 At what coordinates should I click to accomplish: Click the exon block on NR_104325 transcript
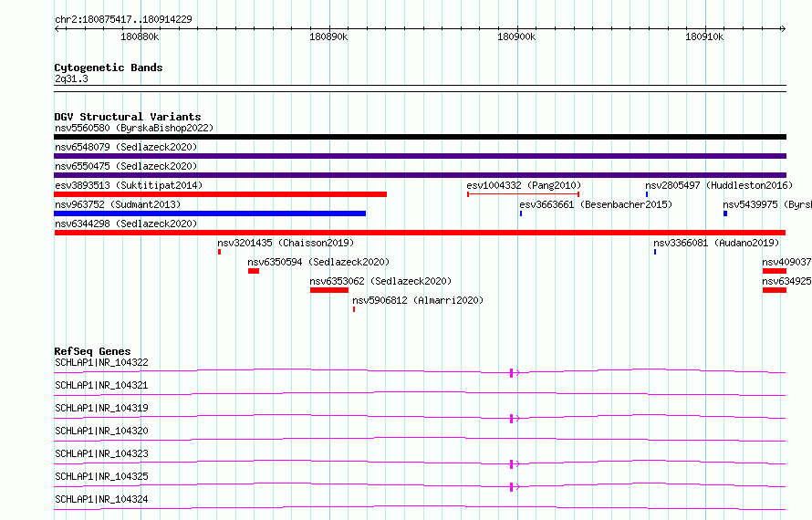pos(511,487)
